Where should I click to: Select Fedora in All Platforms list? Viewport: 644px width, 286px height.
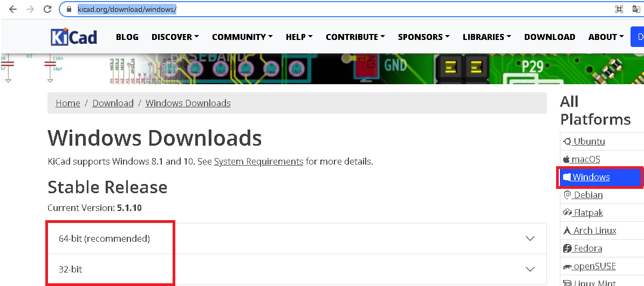602,249
